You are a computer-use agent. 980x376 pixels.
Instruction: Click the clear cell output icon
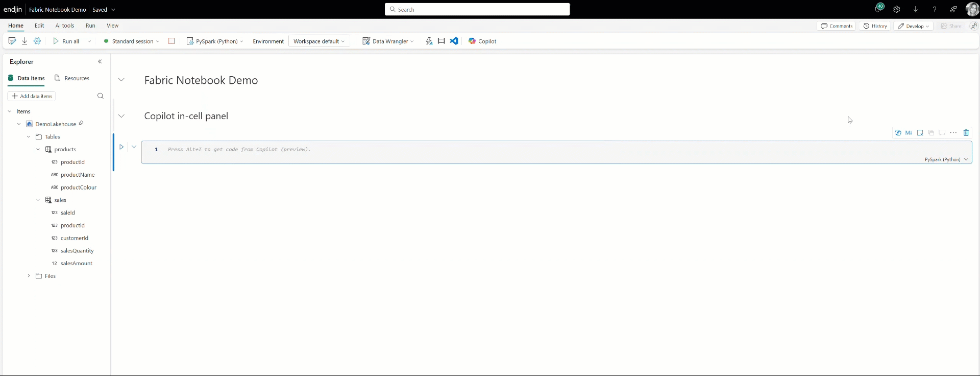tap(920, 133)
